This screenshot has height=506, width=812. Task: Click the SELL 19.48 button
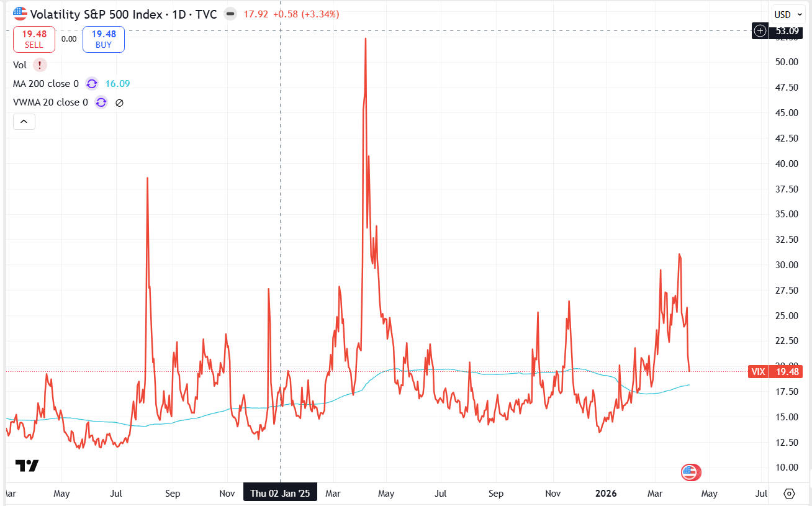(x=34, y=39)
